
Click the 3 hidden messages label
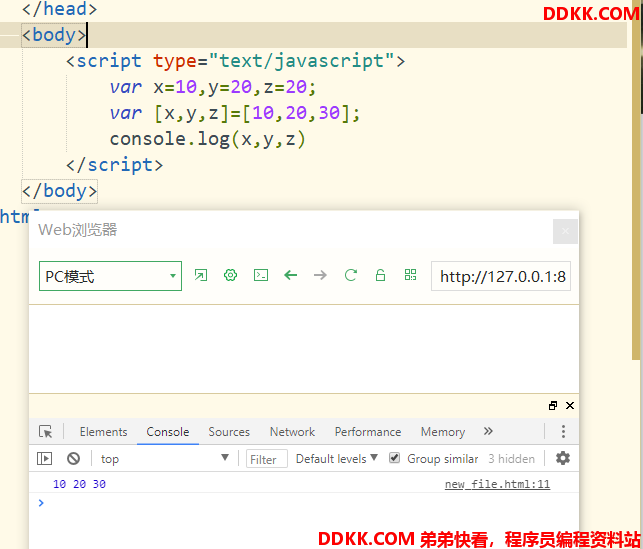[x=511, y=459]
